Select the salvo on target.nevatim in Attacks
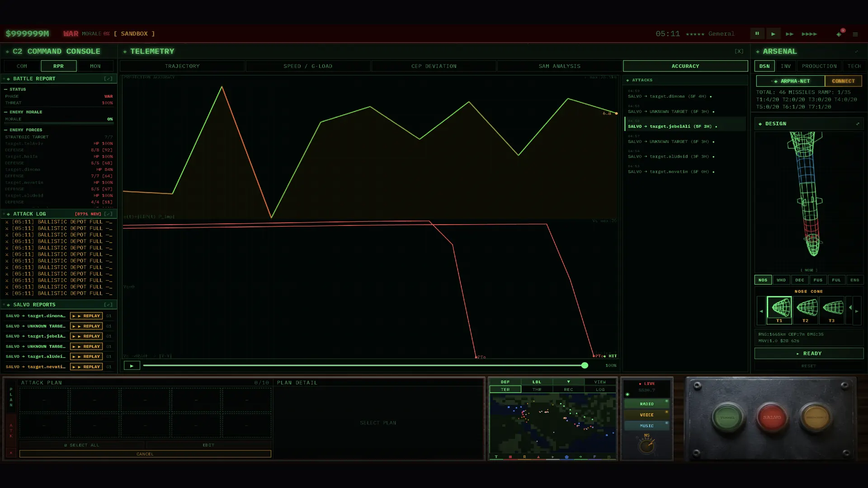Viewport: 868px width, 488px height. tap(685, 169)
